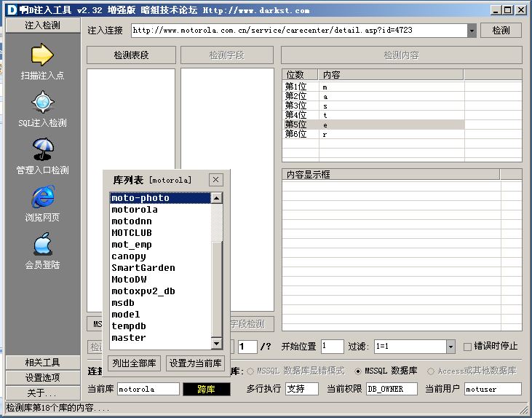Select the 第1位 row with content m
The width and height of the screenshot is (532, 418).
373,87
